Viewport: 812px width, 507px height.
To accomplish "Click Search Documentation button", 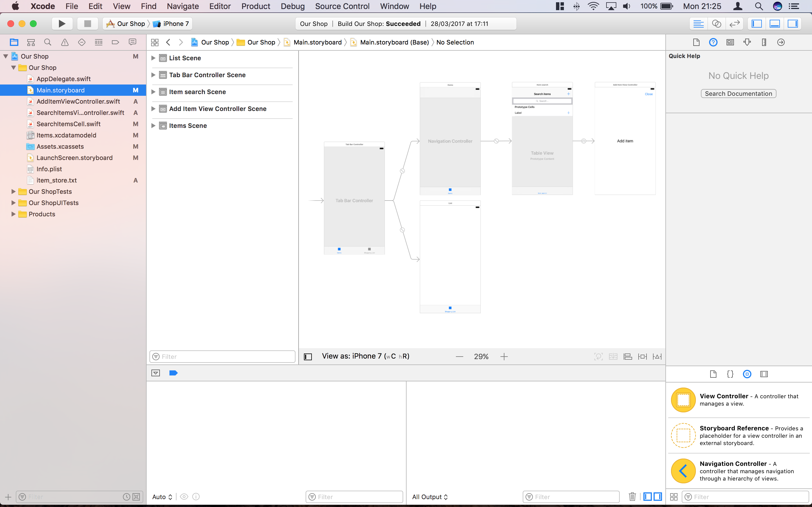I will point(738,94).
